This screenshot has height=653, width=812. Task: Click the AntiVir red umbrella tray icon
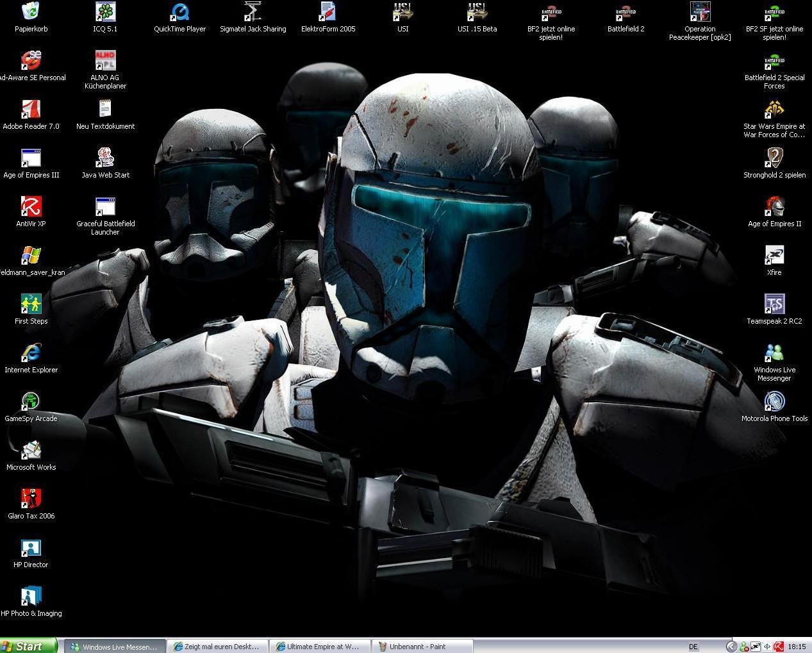pyautogui.click(x=778, y=647)
